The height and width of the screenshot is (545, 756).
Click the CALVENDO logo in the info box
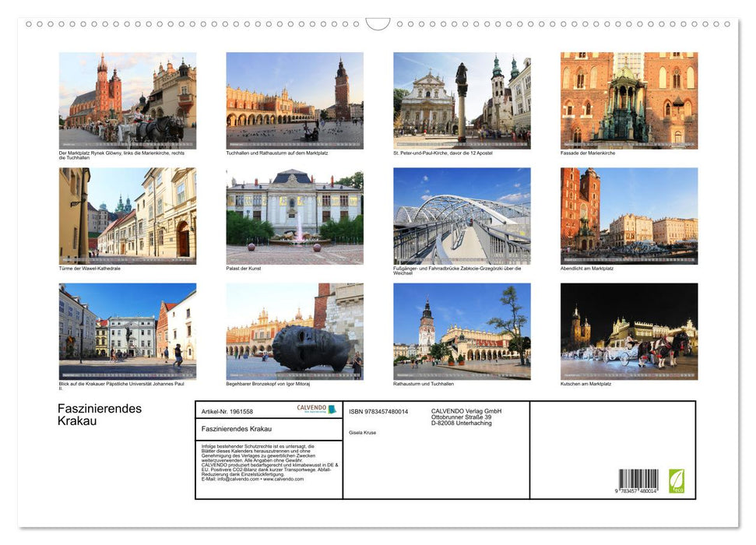[x=311, y=407]
